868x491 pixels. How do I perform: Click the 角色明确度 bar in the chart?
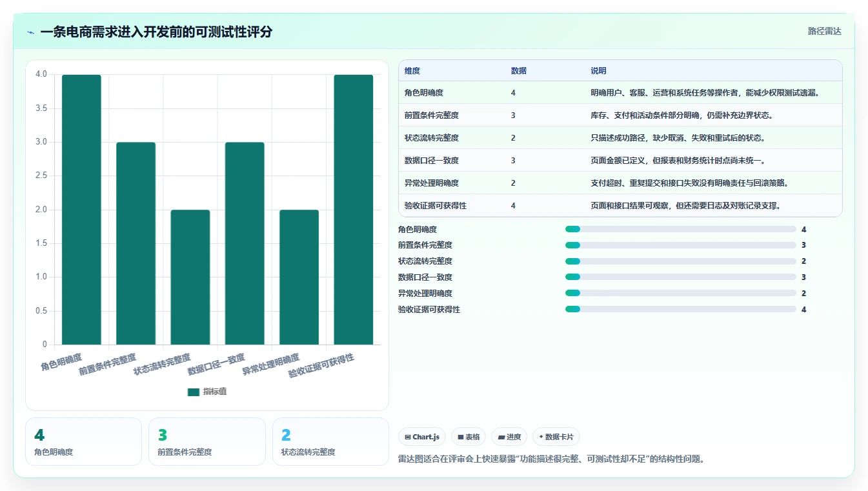coord(81,210)
